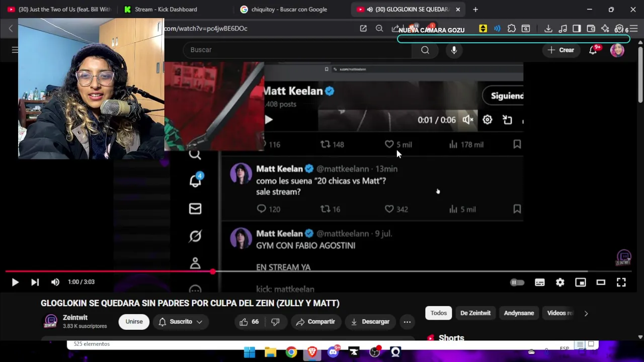Open the YouTube hamburger guide menu
This screenshot has width=644, height=362.
pyautogui.click(x=15, y=50)
